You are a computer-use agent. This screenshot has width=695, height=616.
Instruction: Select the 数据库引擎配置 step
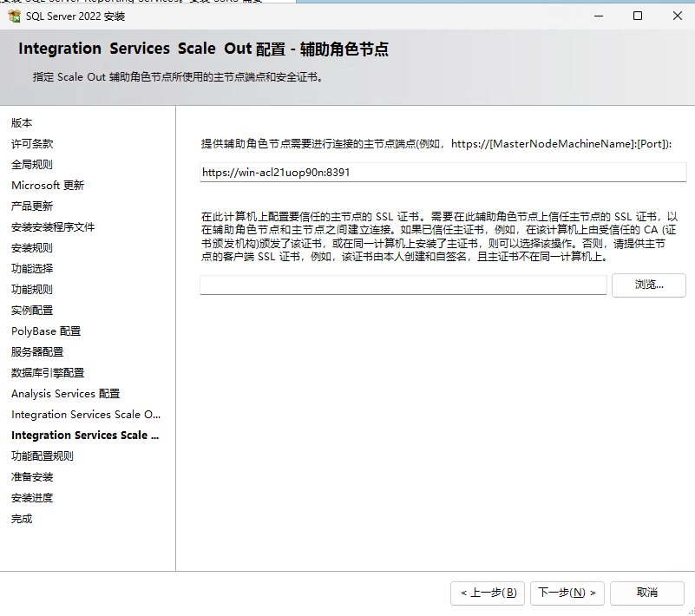coord(48,373)
